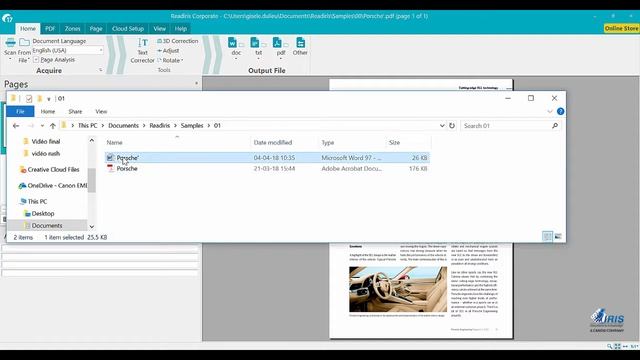Screen dimensions: 640x360
Task: Collapse the Pages panel arrow
Action: [196, 83]
